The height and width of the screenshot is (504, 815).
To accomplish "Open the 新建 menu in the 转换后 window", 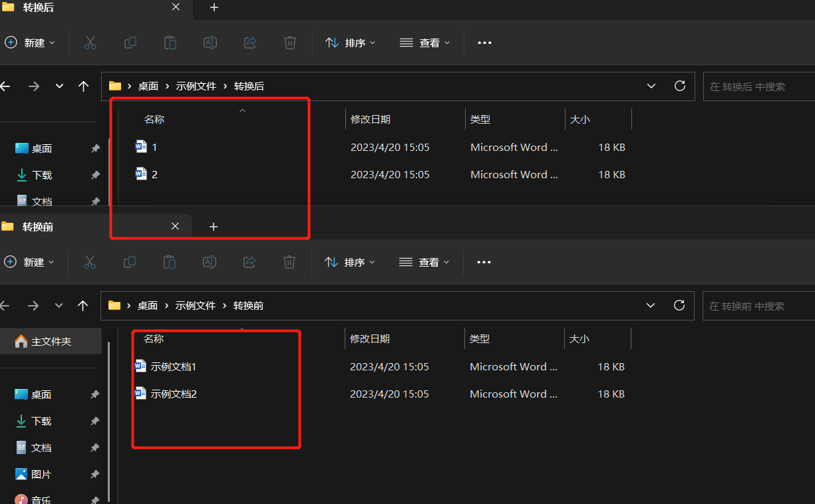I will tap(30, 43).
